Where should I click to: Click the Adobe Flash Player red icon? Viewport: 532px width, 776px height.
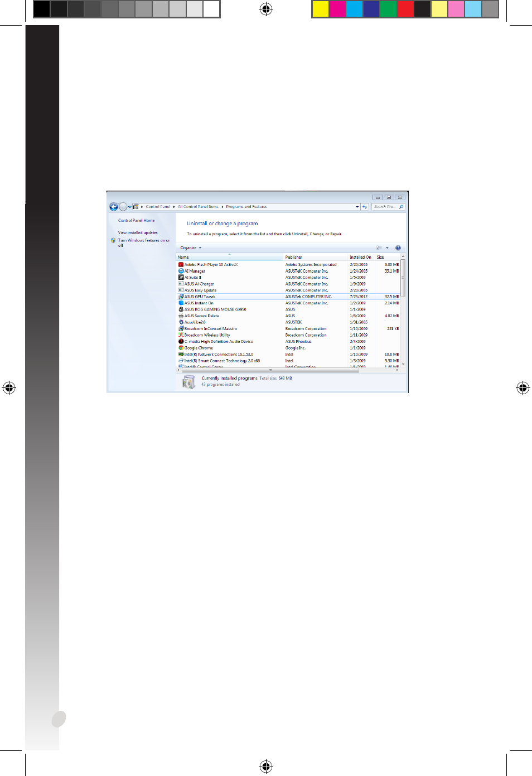[x=181, y=265]
